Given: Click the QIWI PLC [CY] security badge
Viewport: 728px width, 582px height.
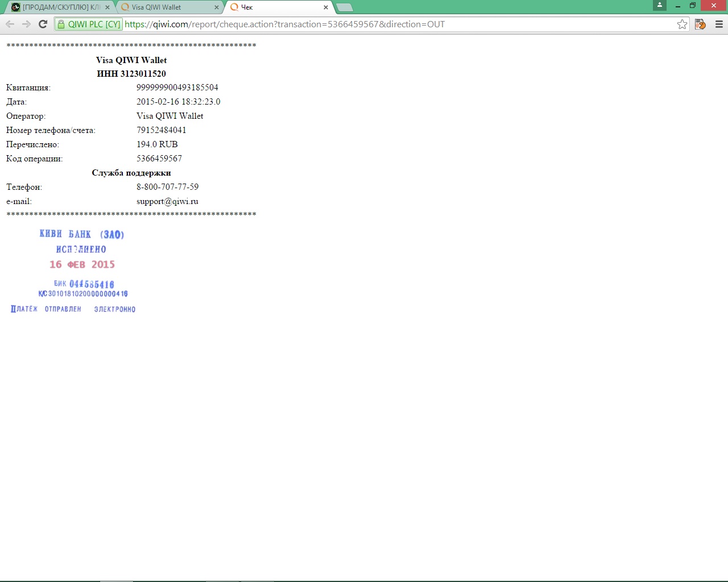Looking at the screenshot, I should coord(89,24).
